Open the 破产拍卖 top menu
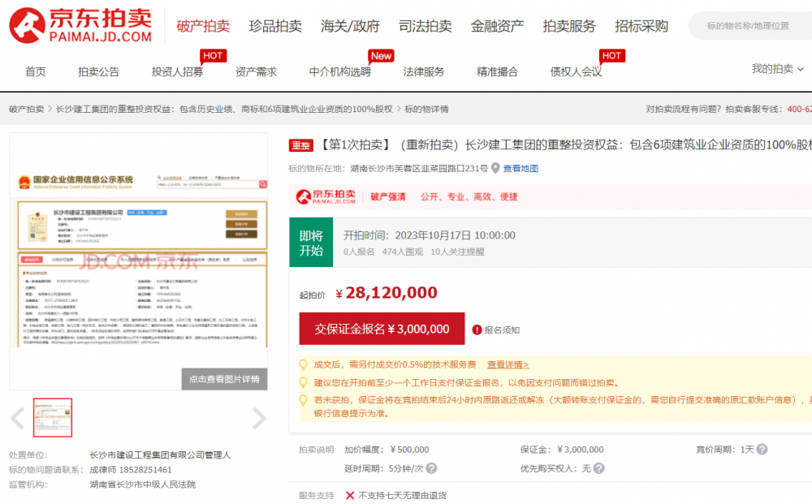 click(x=203, y=26)
